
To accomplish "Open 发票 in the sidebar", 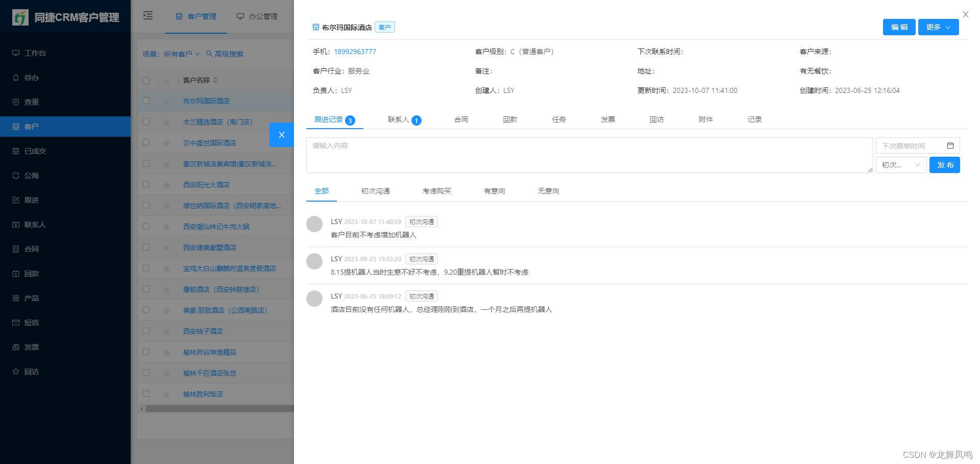I will 65,347.
